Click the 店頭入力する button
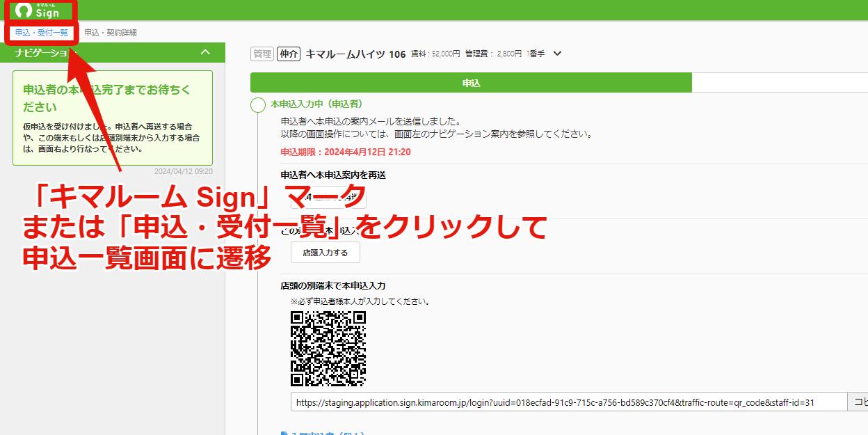The image size is (868, 435). pyautogui.click(x=325, y=252)
